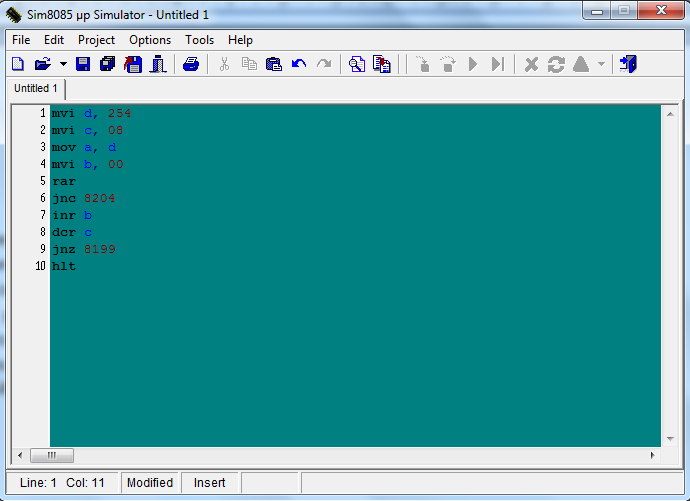Screen dimensions: 690x501
Task: Click the Replace icon
Action: (x=382, y=64)
